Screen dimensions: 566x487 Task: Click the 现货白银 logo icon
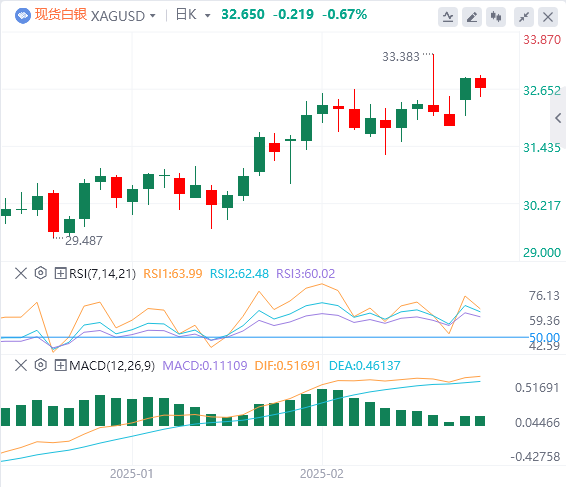pyautogui.click(x=23, y=16)
